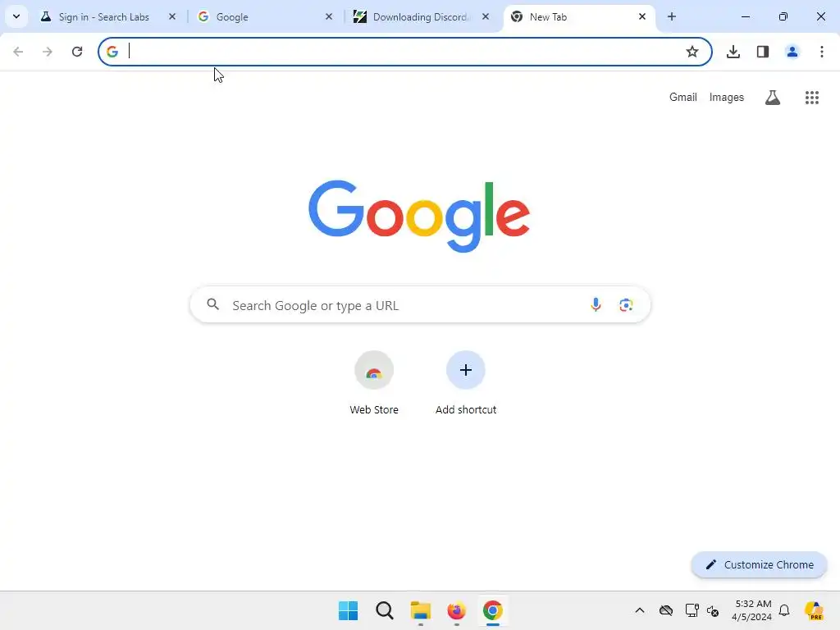Go back with the back arrow
This screenshot has height=630, width=840.
[x=18, y=52]
